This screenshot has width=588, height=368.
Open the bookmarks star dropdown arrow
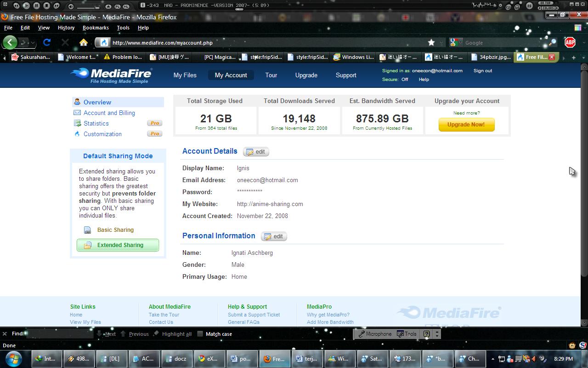(x=441, y=42)
